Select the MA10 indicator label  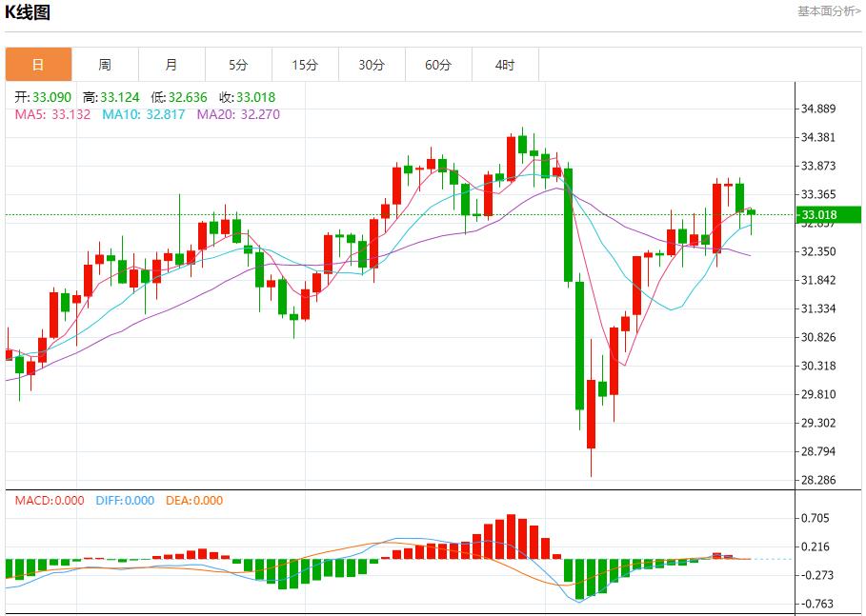click(x=143, y=114)
